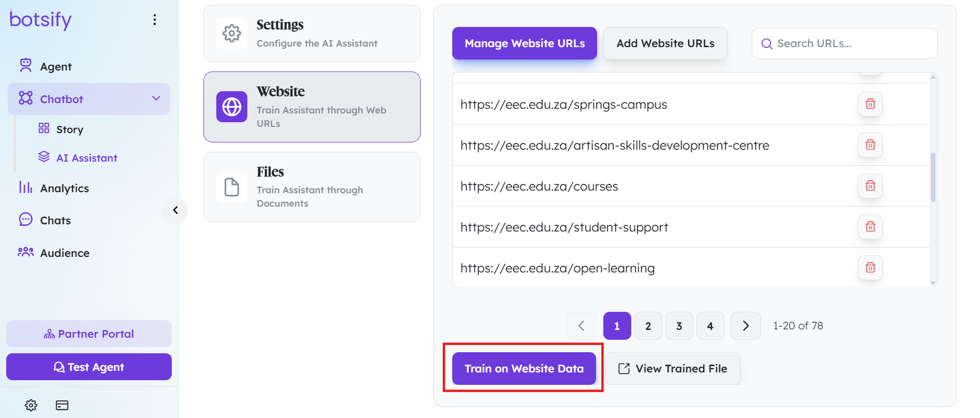Collapse the Chatbot menu chevron

pyautogui.click(x=156, y=98)
